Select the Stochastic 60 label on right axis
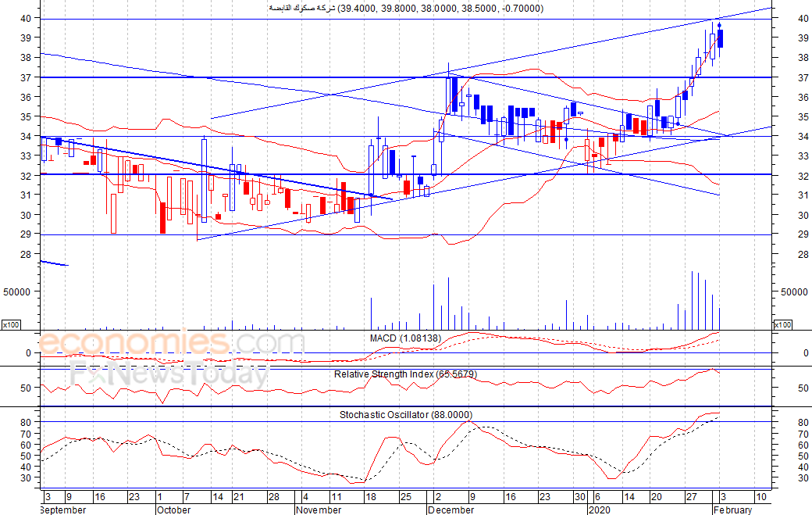812x515 pixels. (x=803, y=445)
